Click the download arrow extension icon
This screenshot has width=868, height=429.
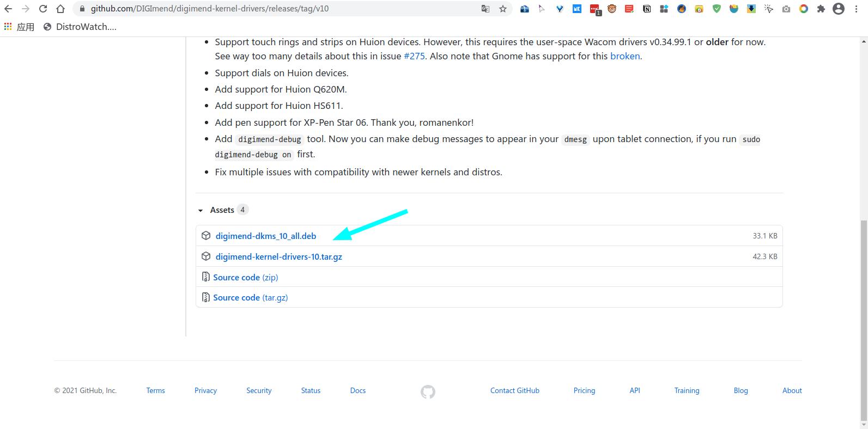coord(751,9)
